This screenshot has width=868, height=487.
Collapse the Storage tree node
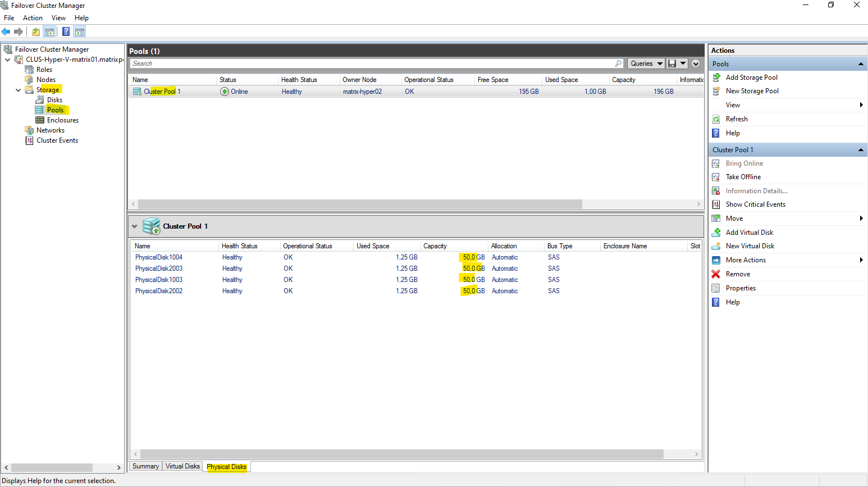18,90
